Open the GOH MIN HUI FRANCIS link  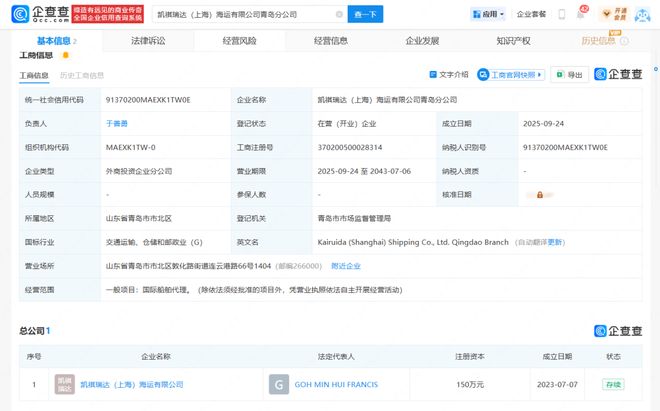336,384
